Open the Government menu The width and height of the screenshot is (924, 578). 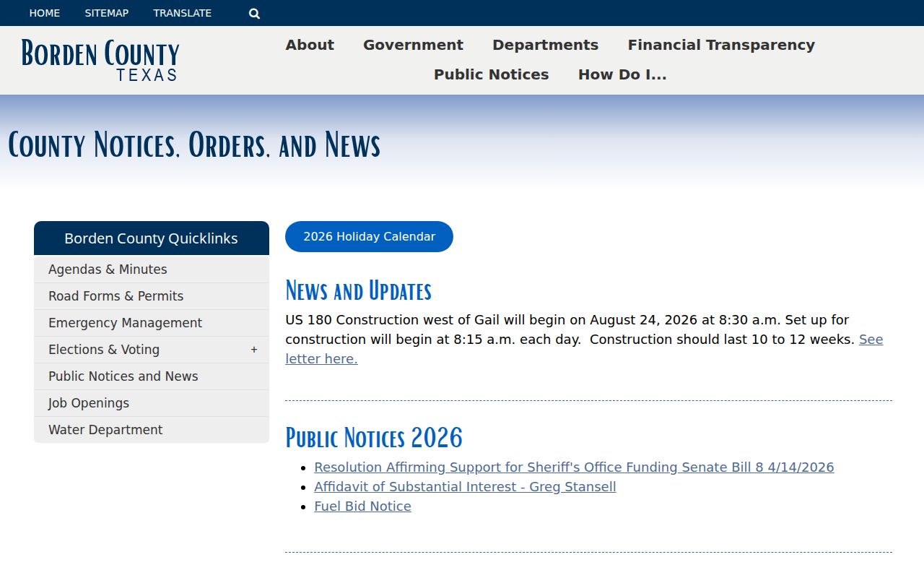[x=413, y=45]
